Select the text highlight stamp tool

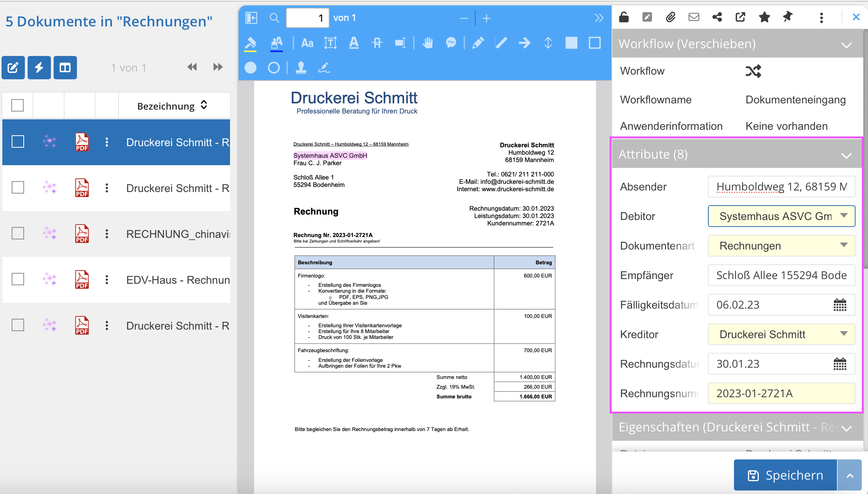click(277, 43)
